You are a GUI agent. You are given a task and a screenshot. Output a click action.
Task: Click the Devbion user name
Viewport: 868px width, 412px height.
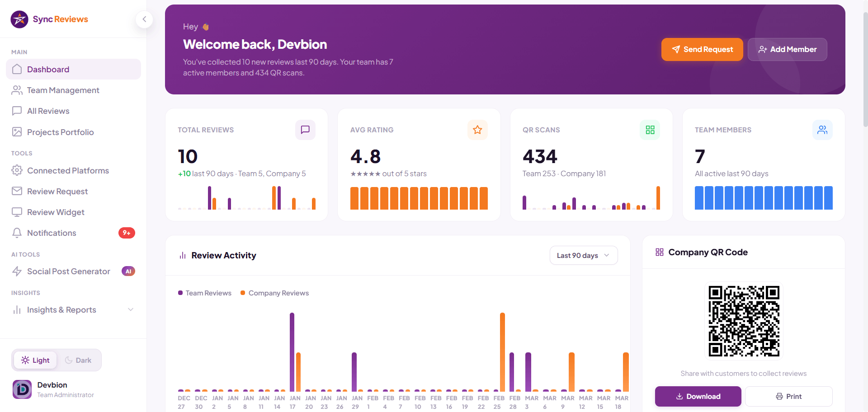pos(52,385)
